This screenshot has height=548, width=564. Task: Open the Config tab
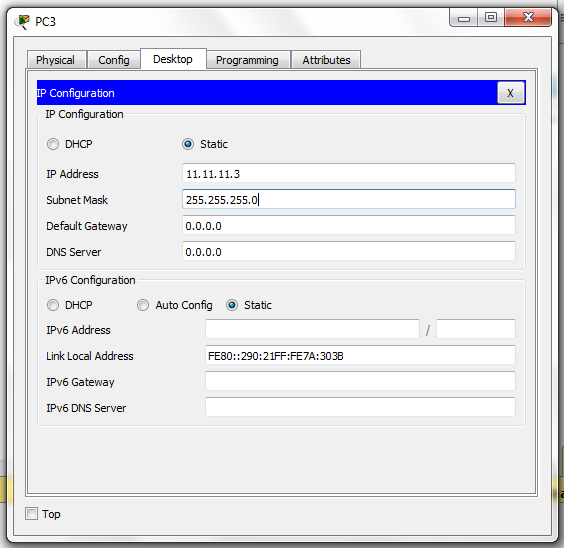(x=114, y=60)
